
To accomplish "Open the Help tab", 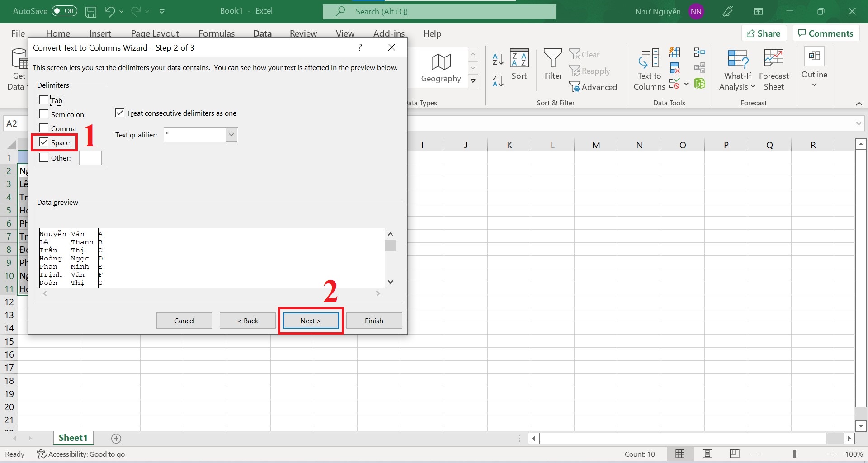I will (x=432, y=33).
